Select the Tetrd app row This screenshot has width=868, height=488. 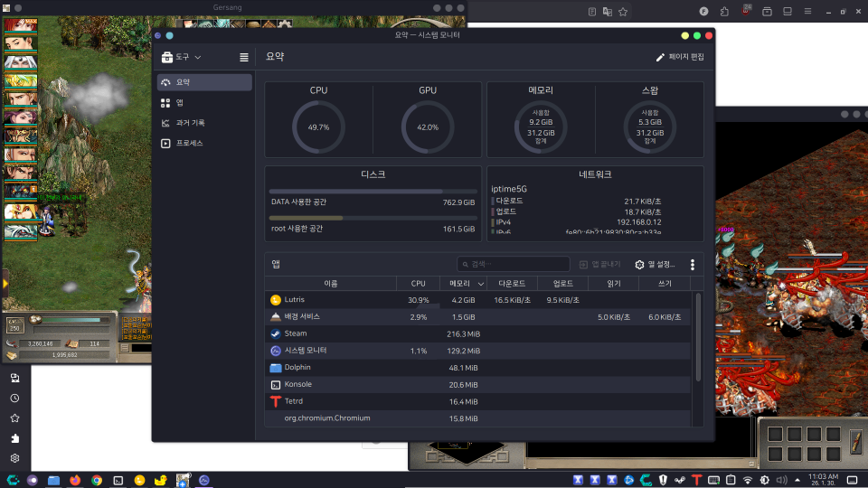coord(332,401)
